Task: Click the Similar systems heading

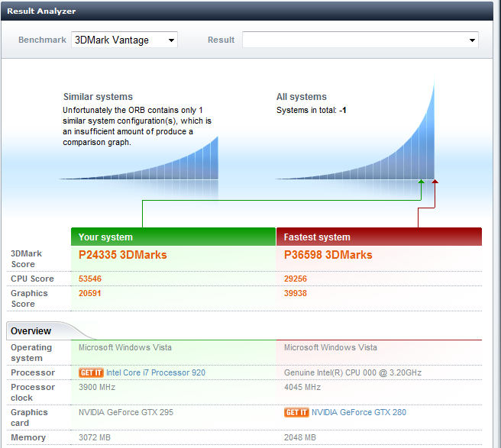Action: click(98, 97)
